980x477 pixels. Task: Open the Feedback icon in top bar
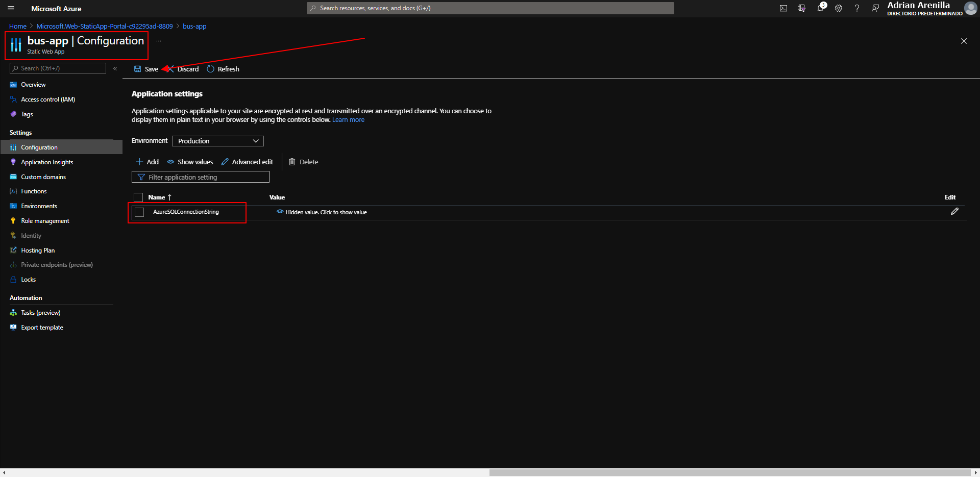875,8
